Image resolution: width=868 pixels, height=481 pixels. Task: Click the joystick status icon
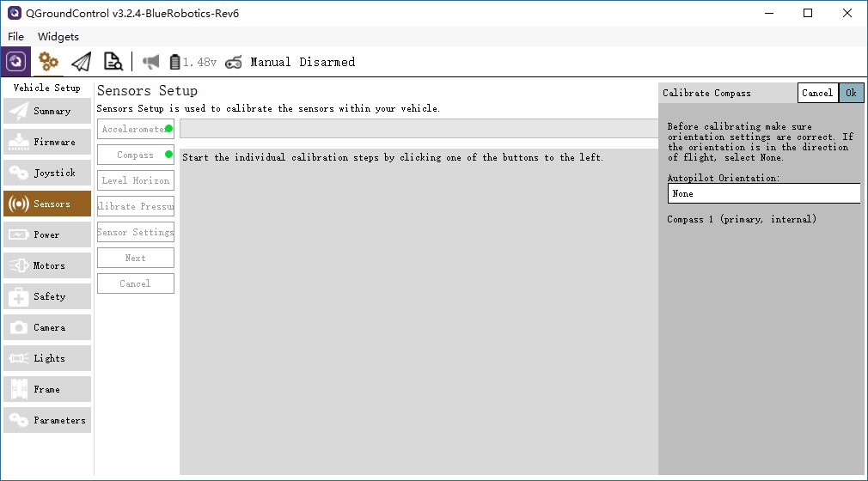233,62
